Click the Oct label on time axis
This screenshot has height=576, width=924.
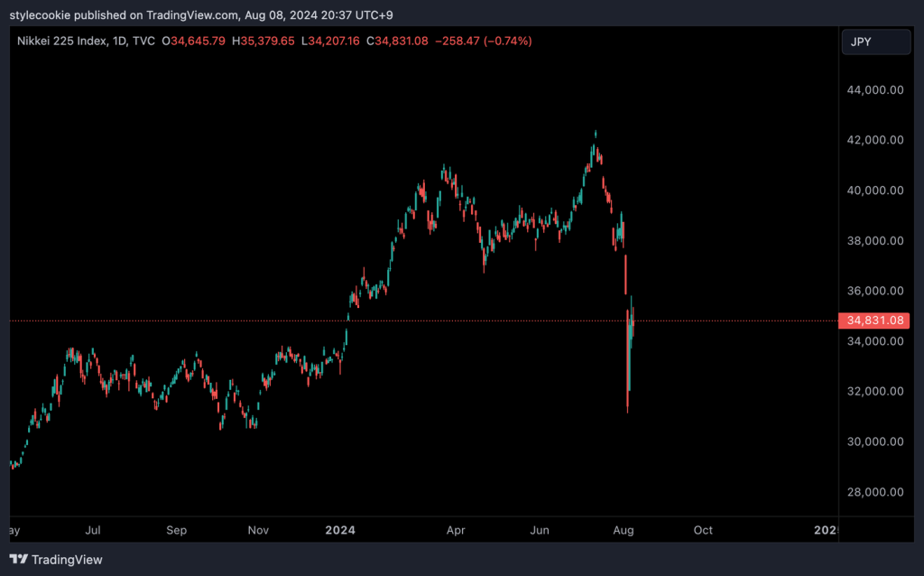tap(703, 530)
